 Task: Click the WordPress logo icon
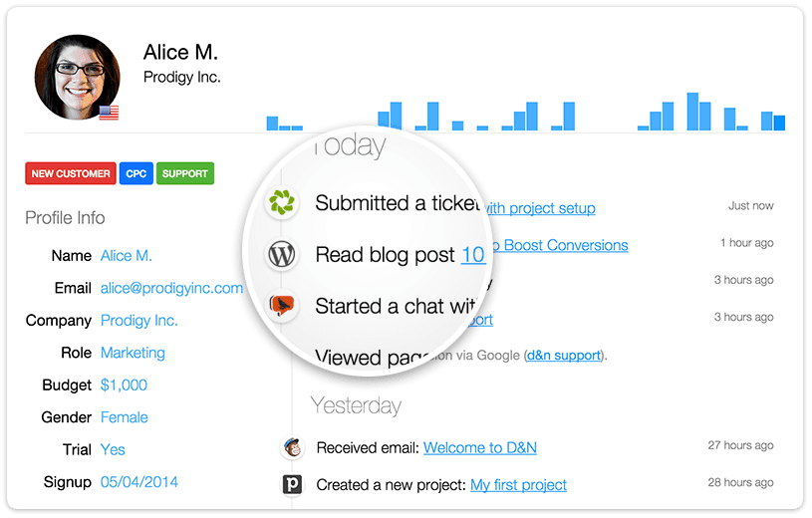pos(282,254)
